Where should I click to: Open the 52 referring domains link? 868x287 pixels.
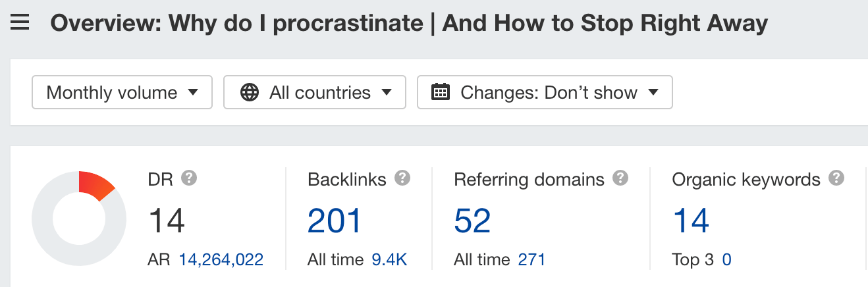pyautogui.click(x=472, y=221)
